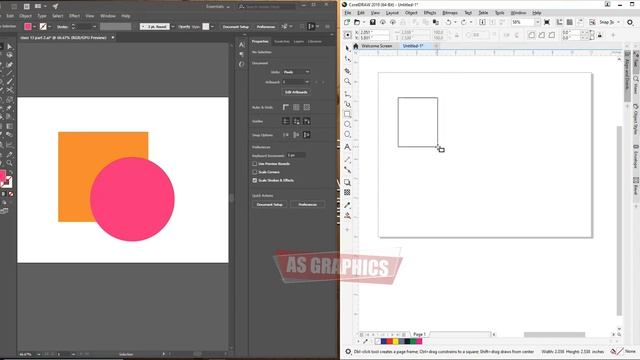
Task: Select the Drop Shadow tool in CorelDRAW
Action: tap(347, 182)
